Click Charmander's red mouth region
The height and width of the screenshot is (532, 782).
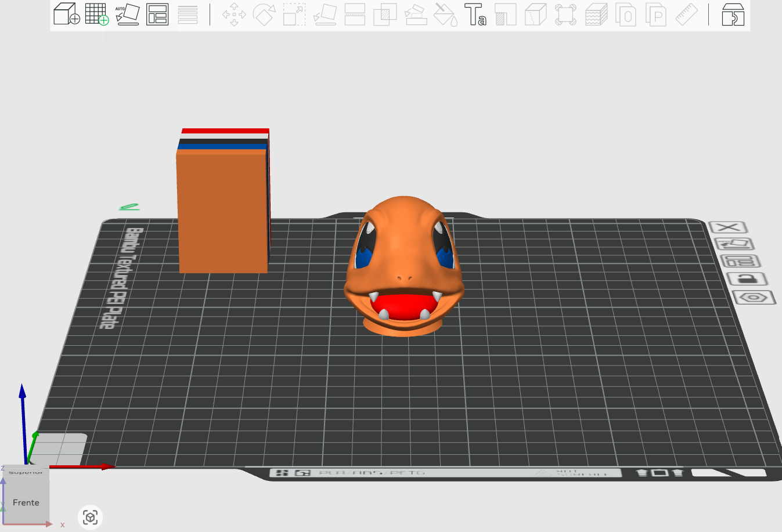point(404,306)
